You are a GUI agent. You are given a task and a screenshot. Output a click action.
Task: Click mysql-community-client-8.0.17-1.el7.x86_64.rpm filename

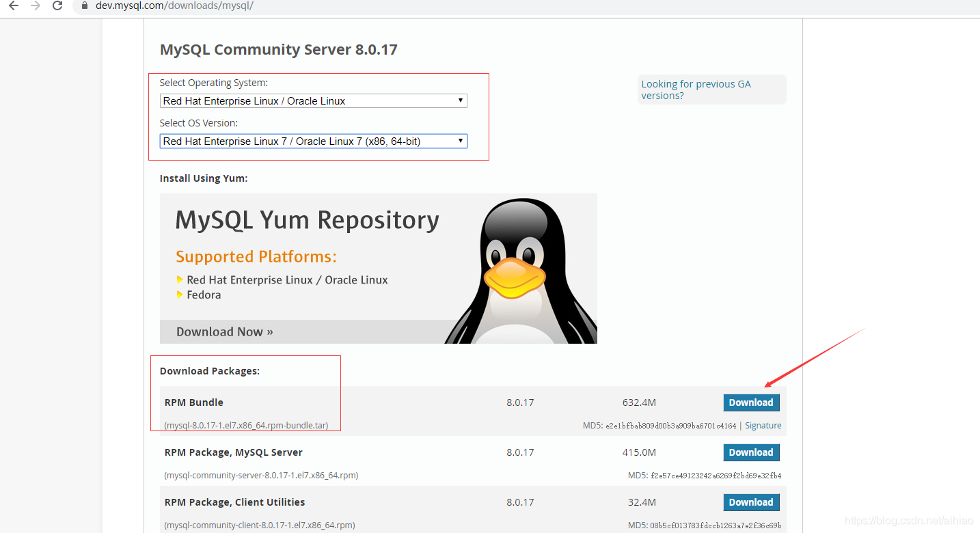[260, 525]
